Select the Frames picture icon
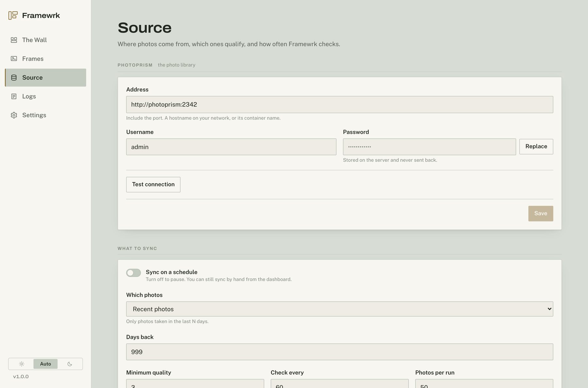The image size is (588, 388). (14, 59)
